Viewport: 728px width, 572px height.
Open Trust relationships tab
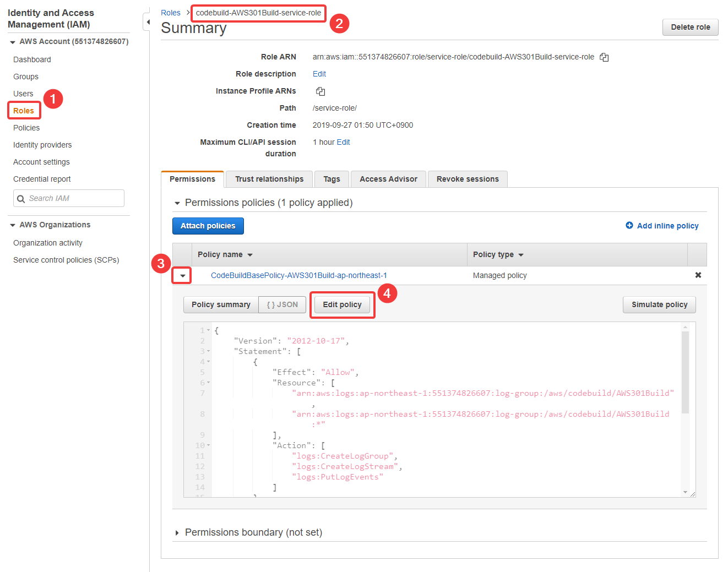tap(269, 179)
